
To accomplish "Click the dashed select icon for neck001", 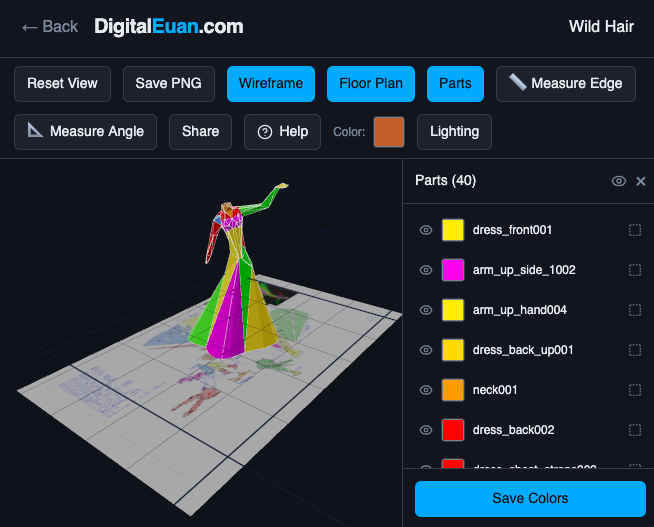I will pyautogui.click(x=635, y=390).
